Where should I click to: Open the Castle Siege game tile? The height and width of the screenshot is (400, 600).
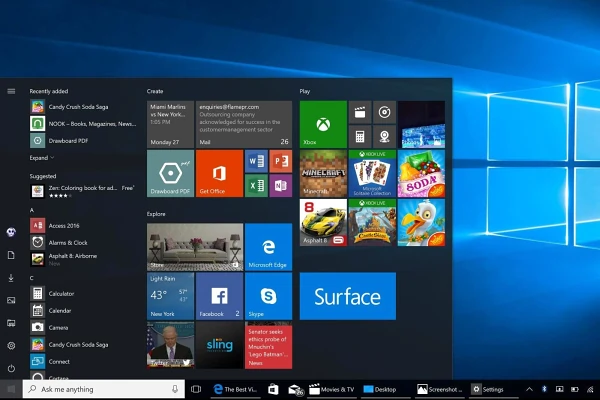pos(372,222)
